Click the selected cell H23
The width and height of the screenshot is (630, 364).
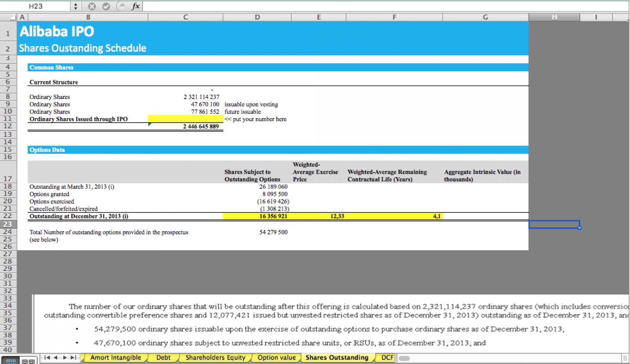(554, 224)
